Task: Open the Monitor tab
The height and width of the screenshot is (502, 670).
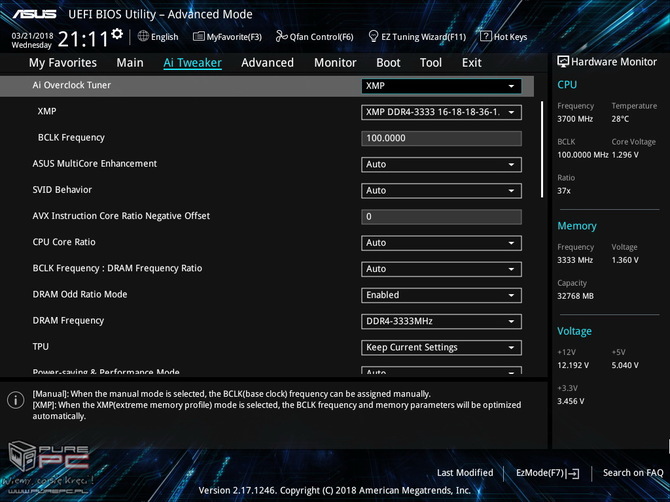Action: pyautogui.click(x=335, y=63)
